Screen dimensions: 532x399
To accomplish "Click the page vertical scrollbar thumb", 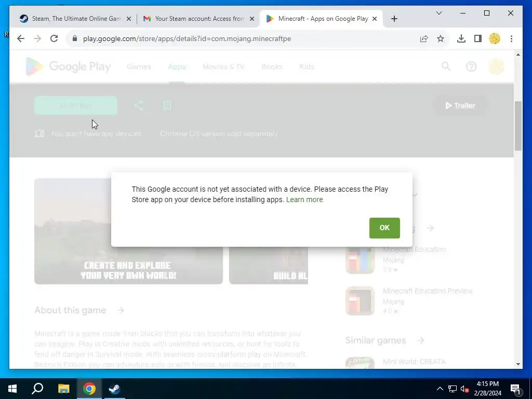I will (518, 126).
